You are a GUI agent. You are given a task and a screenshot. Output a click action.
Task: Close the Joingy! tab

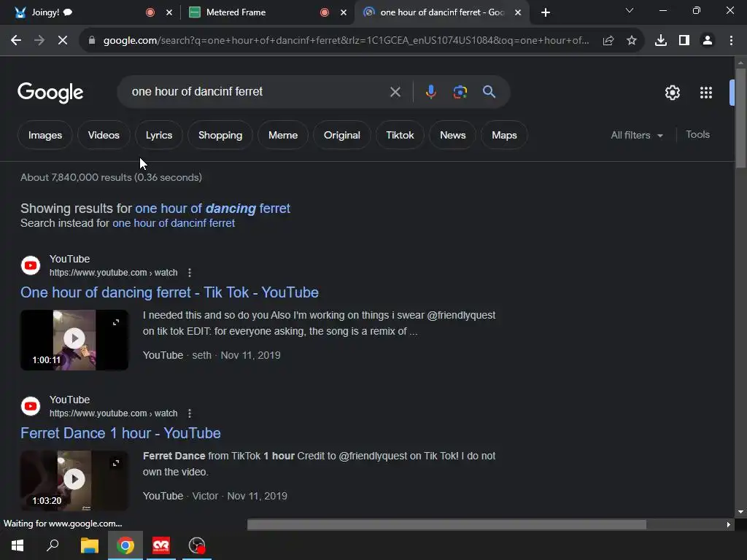click(169, 12)
